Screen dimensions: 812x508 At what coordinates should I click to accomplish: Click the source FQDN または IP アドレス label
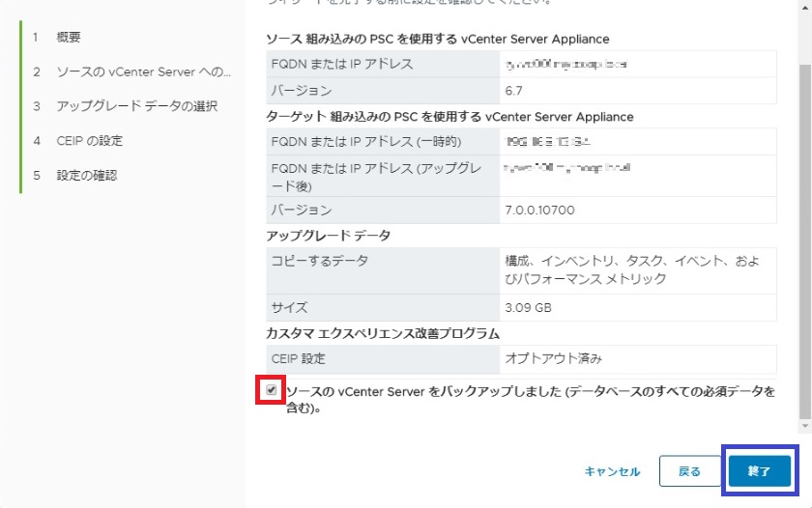(x=342, y=64)
